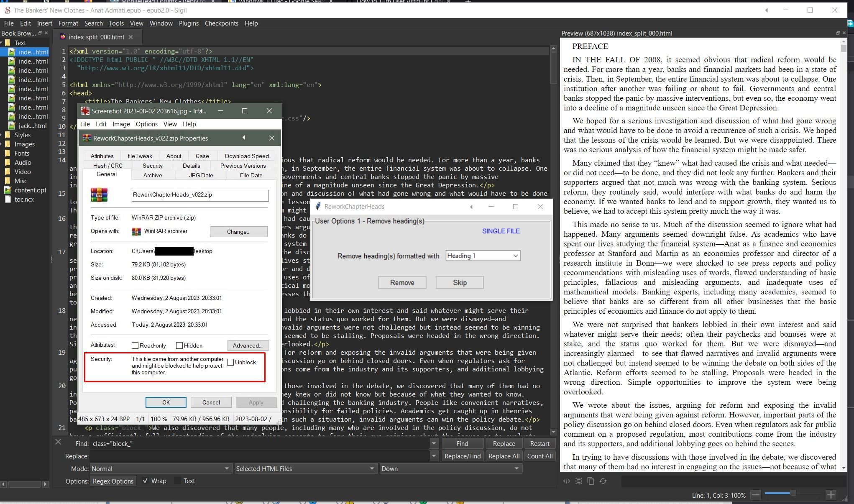The image size is (854, 504).
Task: Tick the Unblock security checkbox
Action: point(230,362)
